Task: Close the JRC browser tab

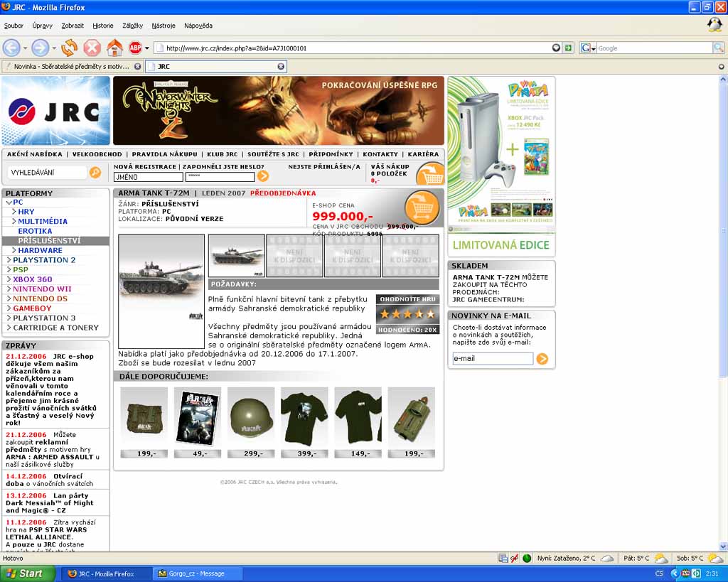Action: (281, 66)
